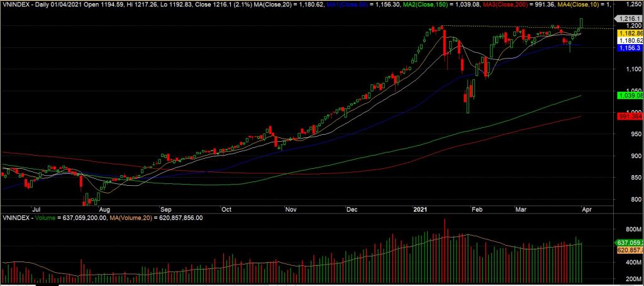Click the Nov date axis label
This screenshot has width=644, height=286.
click(291, 209)
